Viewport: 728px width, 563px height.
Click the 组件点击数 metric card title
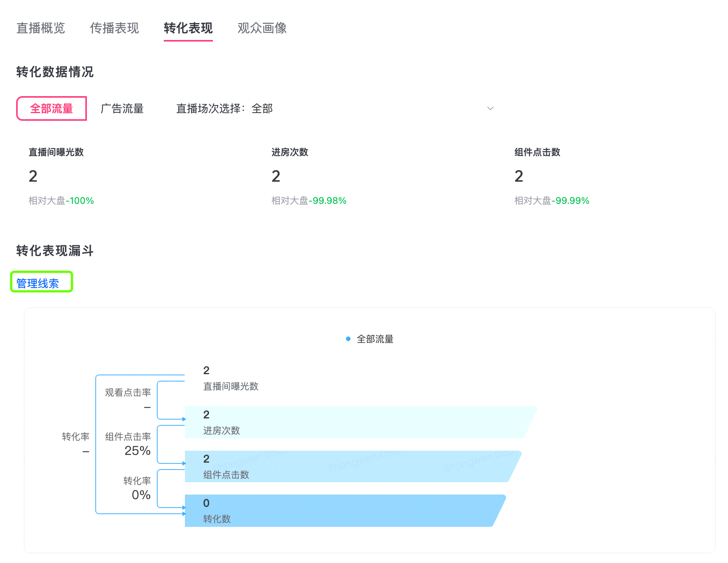pyautogui.click(x=537, y=152)
